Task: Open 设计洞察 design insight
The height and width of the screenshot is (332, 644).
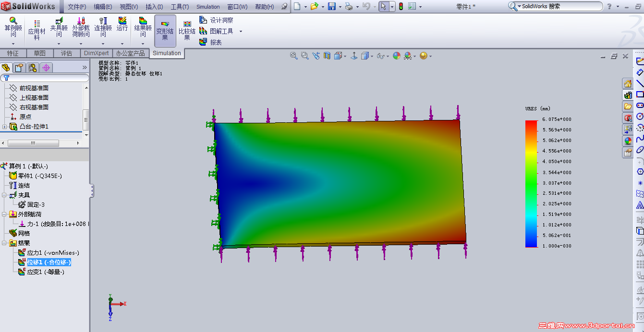Action: point(216,21)
